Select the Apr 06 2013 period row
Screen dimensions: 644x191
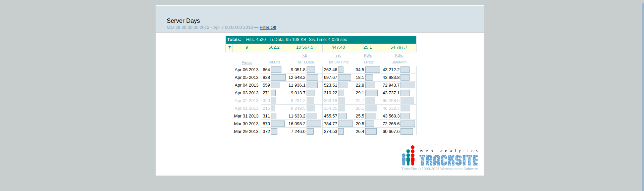click(247, 70)
